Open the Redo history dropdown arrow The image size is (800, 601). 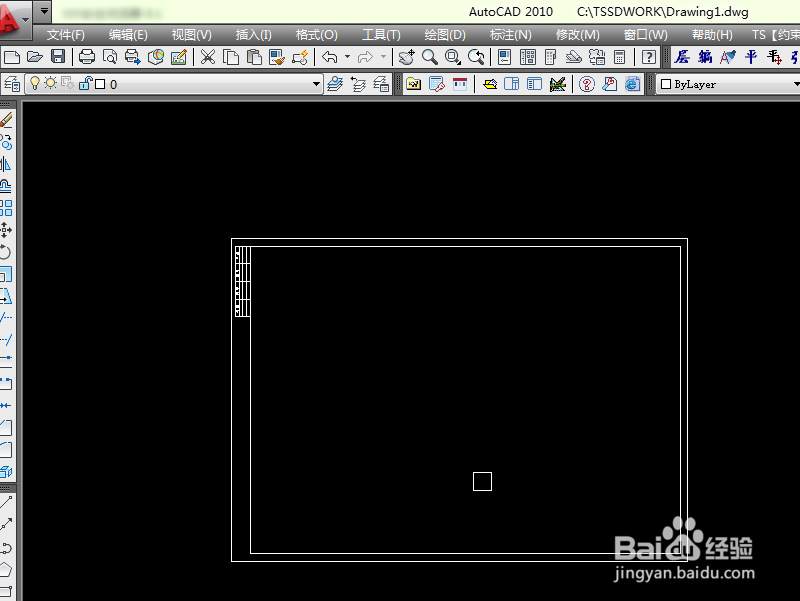click(x=383, y=57)
